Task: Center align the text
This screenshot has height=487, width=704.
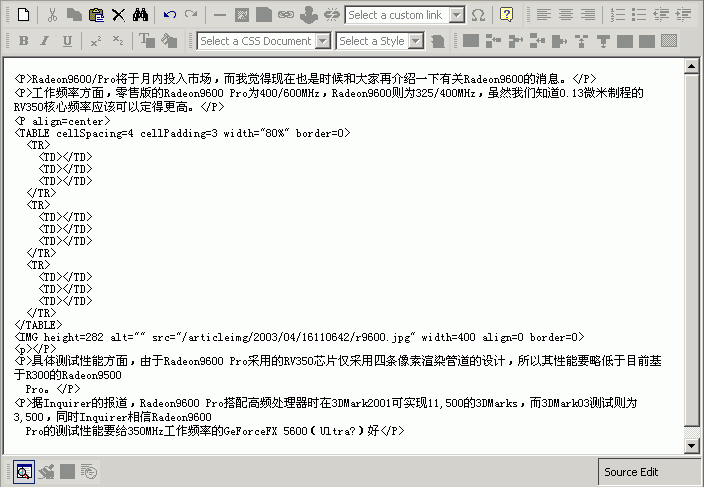Action: 566,15
